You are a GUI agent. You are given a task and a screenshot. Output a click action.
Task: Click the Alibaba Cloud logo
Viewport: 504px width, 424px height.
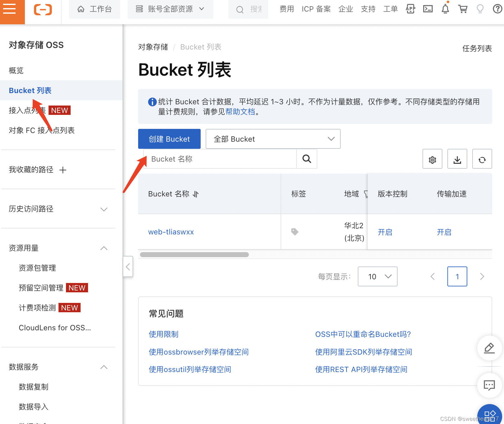43,10
